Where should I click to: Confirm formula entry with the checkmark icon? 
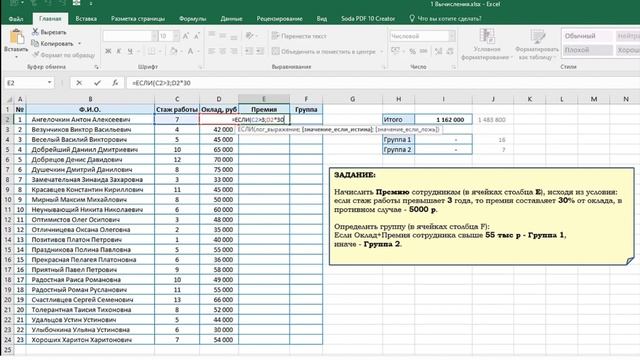coord(97,83)
